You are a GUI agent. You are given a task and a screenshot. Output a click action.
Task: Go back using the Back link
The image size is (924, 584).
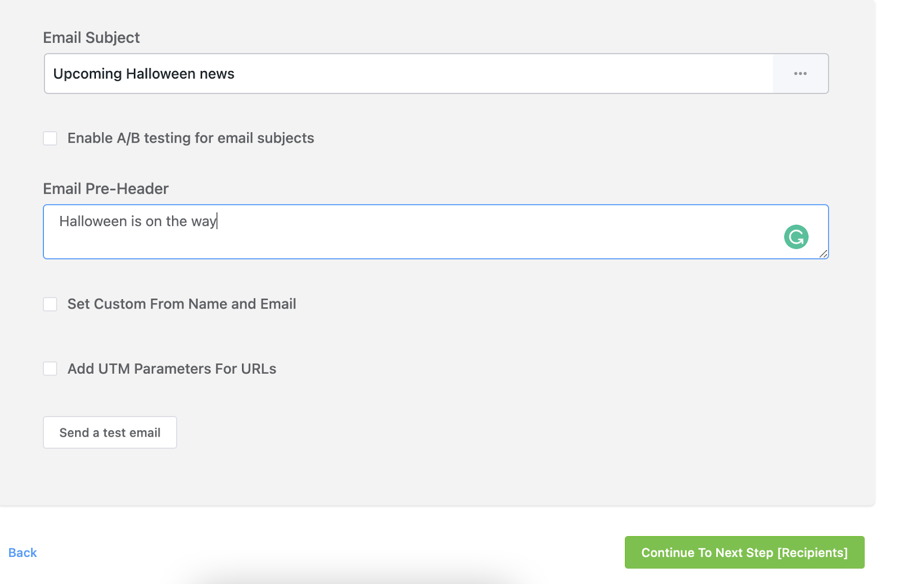tap(23, 553)
